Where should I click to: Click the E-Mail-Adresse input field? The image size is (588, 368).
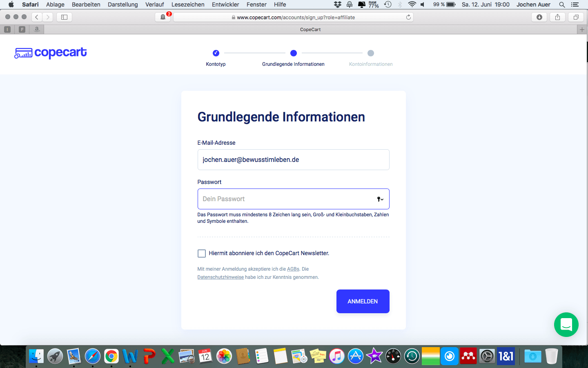(293, 160)
